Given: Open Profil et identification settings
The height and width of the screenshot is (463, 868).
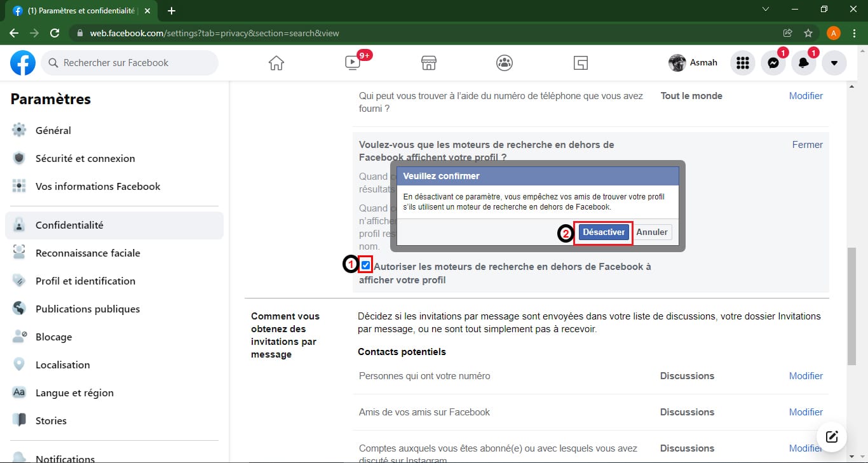Looking at the screenshot, I should 114,281.
